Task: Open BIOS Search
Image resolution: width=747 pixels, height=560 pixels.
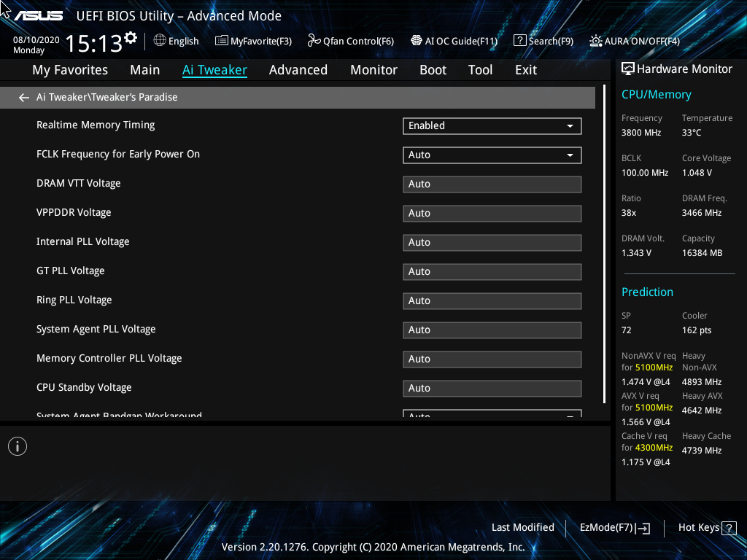Action: pyautogui.click(x=543, y=41)
